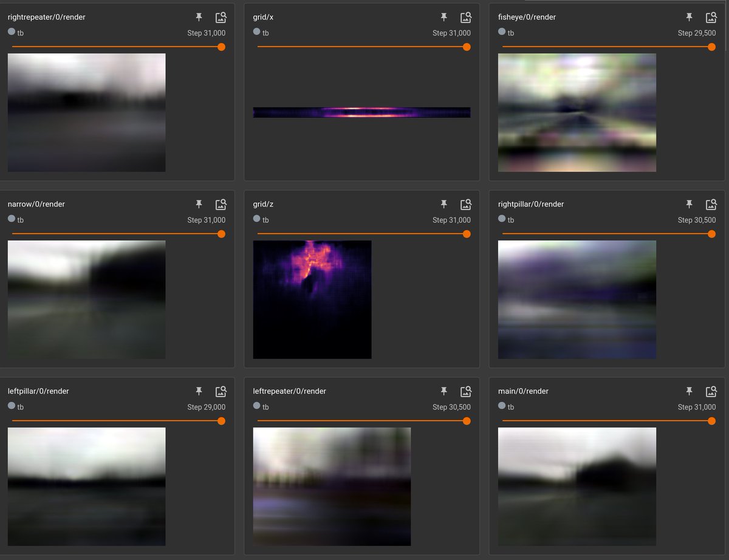
Task: Open the grid/x heatmap strip image
Action: tap(362, 112)
